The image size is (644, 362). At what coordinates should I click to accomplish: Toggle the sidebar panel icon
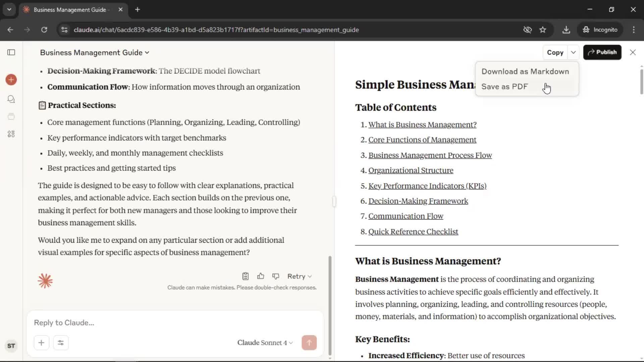[11, 52]
